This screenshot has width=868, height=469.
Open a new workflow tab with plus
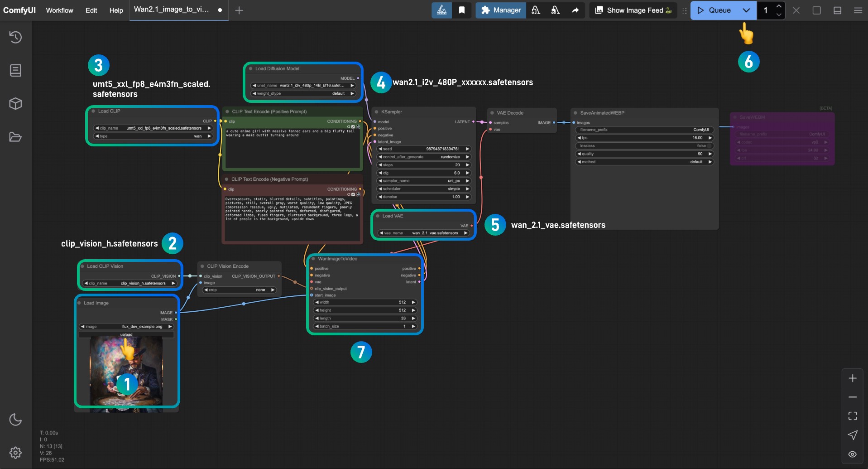[239, 10]
